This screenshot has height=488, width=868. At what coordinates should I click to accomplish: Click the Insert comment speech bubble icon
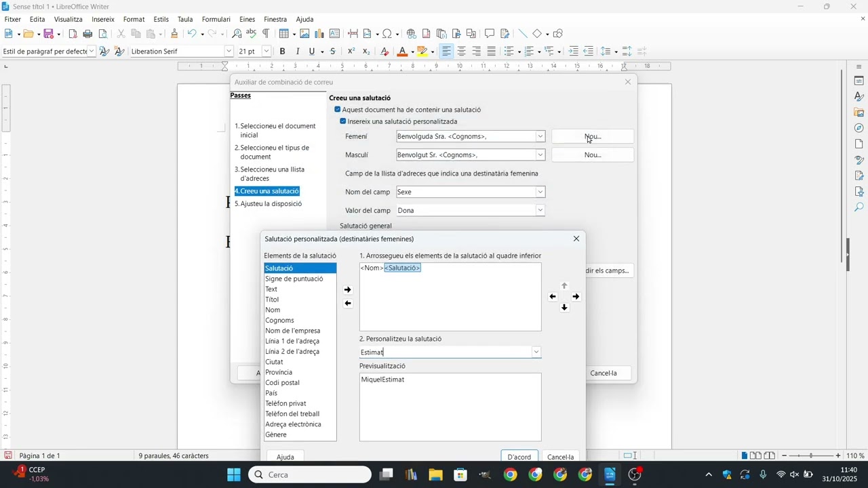490,34
